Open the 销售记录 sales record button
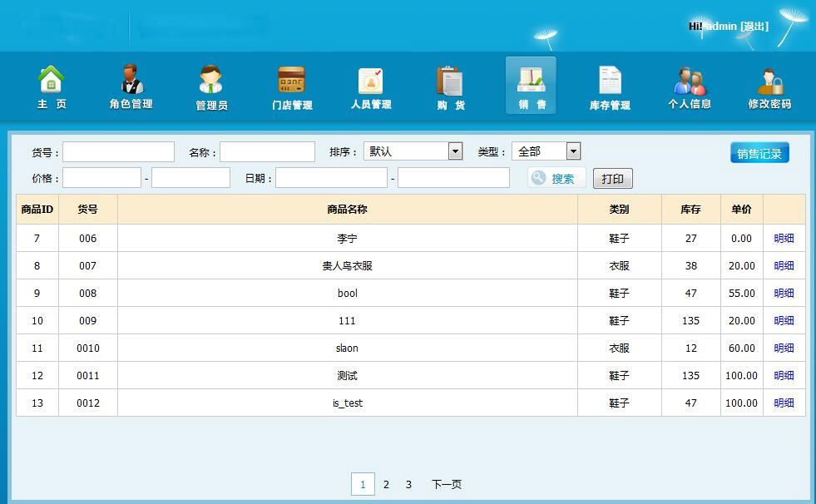Image resolution: width=816 pixels, height=504 pixels. (759, 151)
